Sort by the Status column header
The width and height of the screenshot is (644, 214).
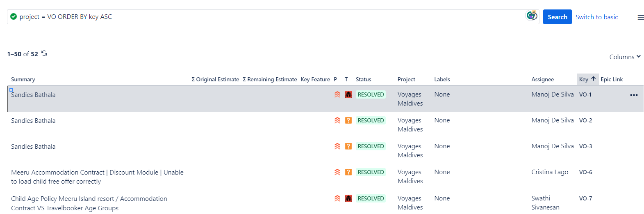pyautogui.click(x=363, y=79)
